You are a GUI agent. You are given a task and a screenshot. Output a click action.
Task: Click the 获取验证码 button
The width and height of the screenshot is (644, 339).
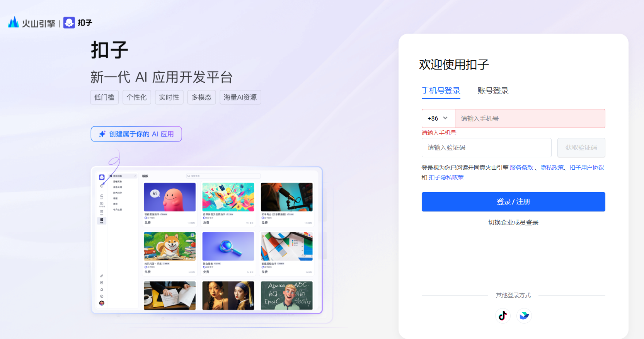pos(581,148)
